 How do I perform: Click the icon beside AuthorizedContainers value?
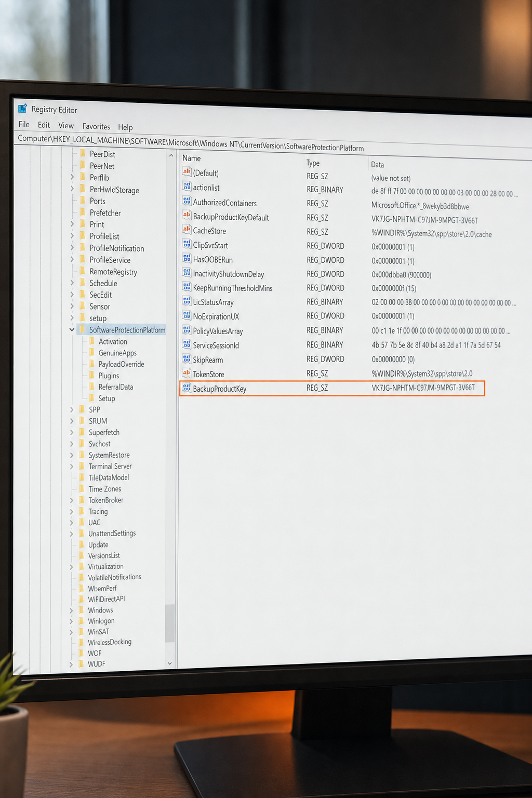[x=187, y=201]
